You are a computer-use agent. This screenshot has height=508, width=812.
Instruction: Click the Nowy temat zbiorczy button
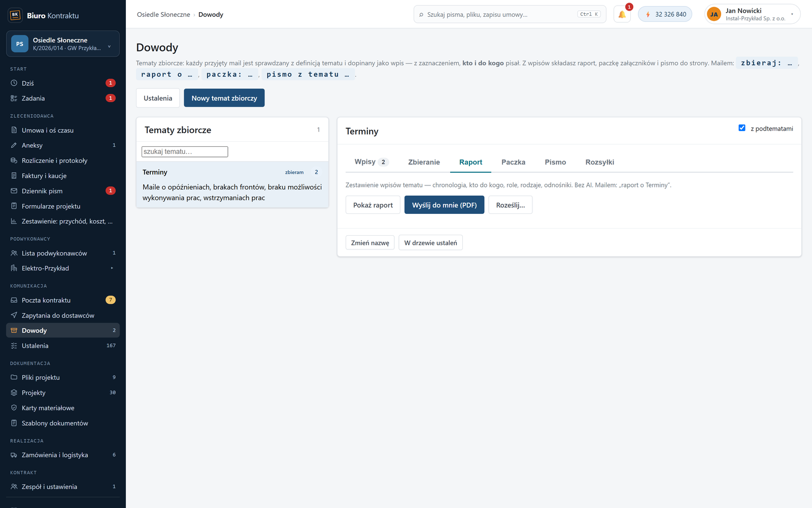pyautogui.click(x=224, y=98)
